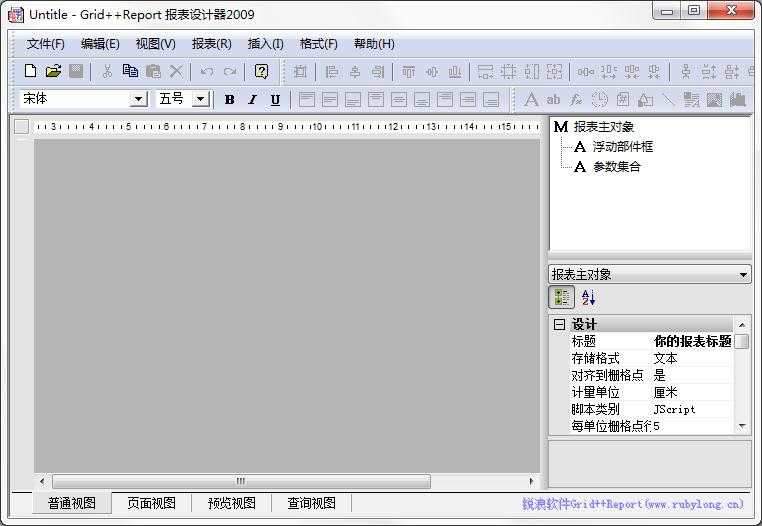Viewport: 762px width, 526px height.
Task: Select the line drawing tool
Action: point(667,99)
